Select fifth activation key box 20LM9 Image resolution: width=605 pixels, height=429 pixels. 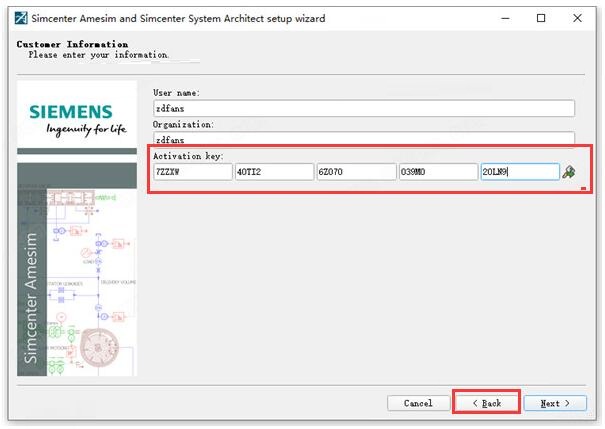point(520,172)
